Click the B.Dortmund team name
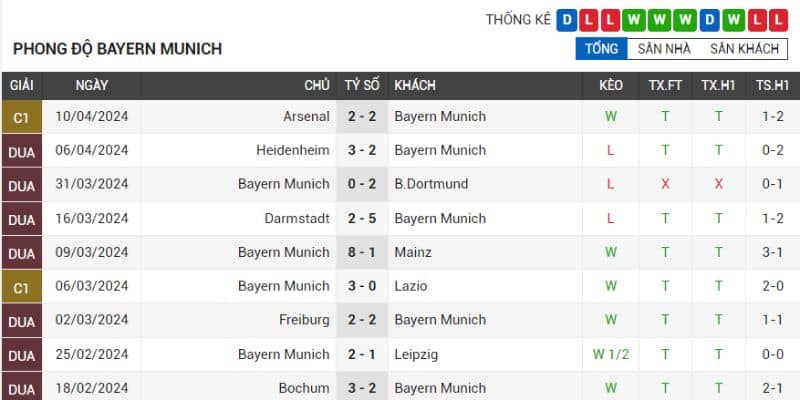 (x=431, y=184)
